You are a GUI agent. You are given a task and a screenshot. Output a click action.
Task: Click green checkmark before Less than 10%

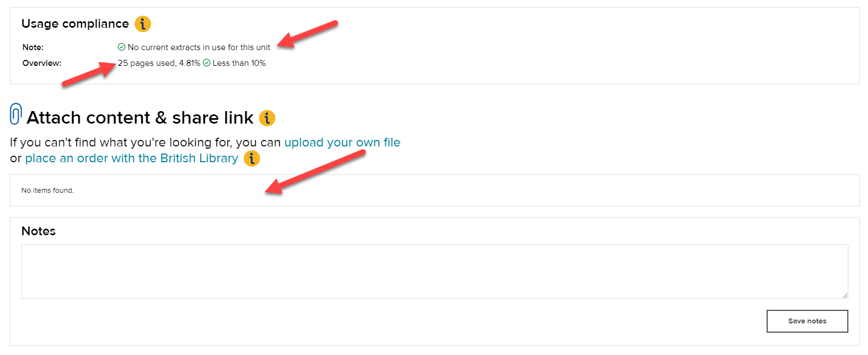click(207, 63)
